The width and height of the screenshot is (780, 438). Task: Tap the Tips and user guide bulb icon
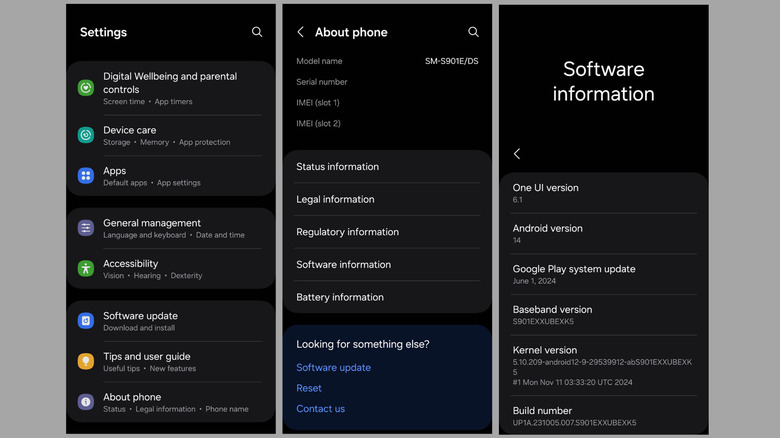coord(86,361)
